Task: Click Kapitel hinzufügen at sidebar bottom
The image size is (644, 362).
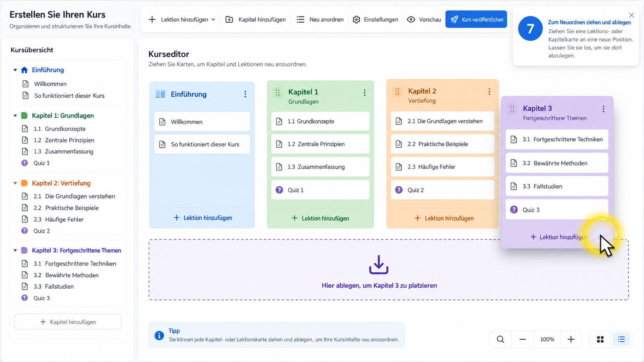Action: (x=68, y=322)
